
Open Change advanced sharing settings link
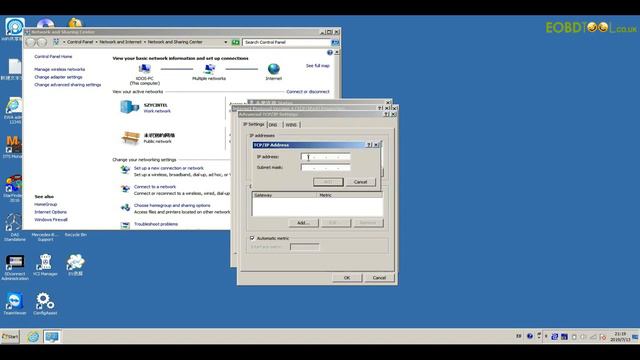pyautogui.click(x=68, y=85)
